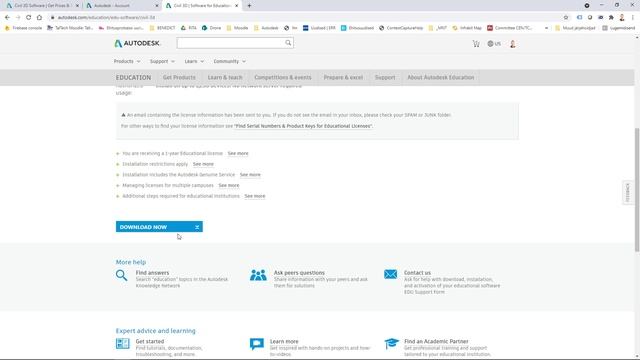Viewport: 640px width, 360px height.
Task: Open the Ask peers questions link
Action: (x=299, y=273)
